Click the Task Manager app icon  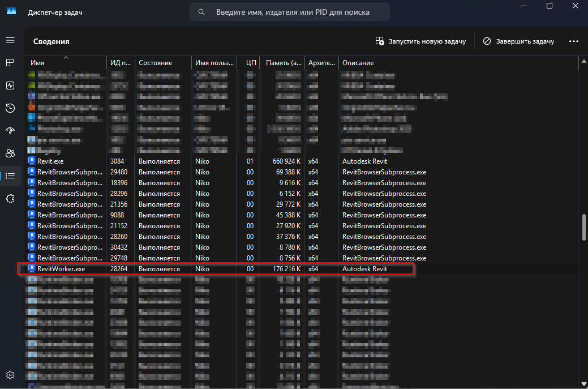click(x=11, y=11)
